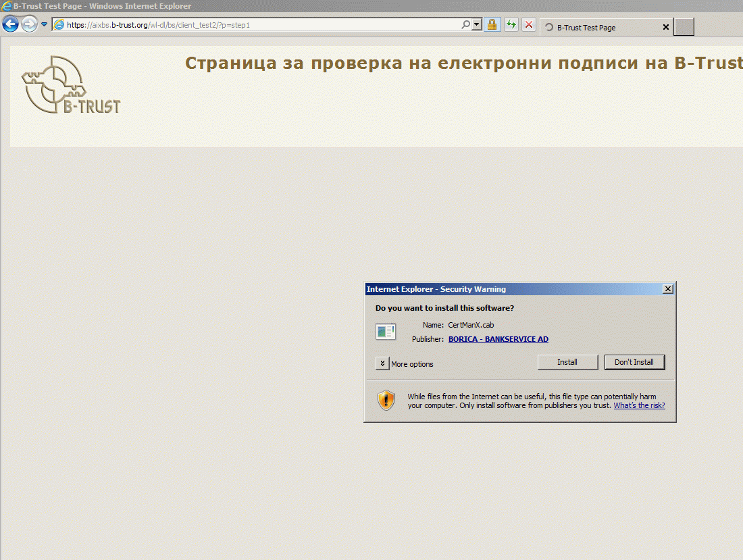Click the page heading about B-Trust signatures
Screen dimensions: 743x560
463,63
